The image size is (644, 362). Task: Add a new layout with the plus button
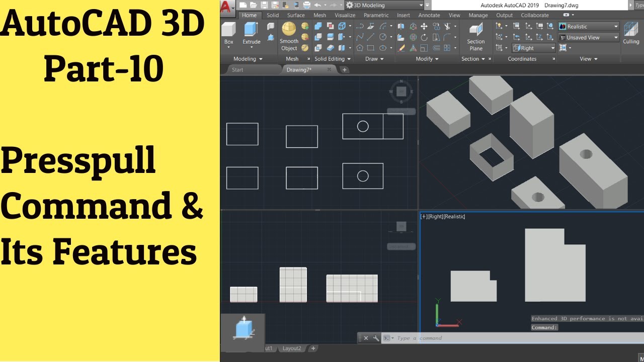click(313, 348)
